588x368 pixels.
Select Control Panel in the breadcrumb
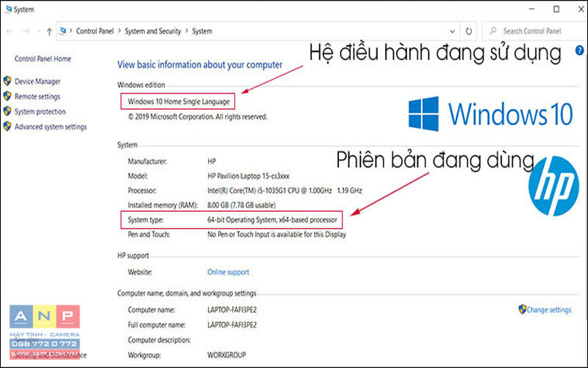pos(95,31)
